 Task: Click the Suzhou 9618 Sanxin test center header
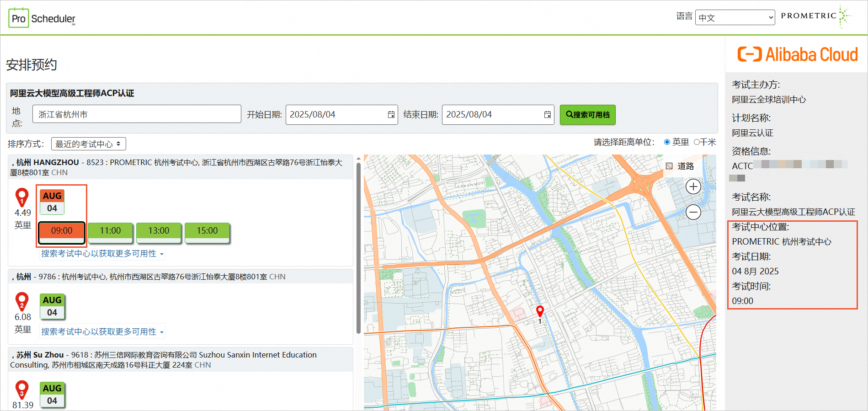180,360
